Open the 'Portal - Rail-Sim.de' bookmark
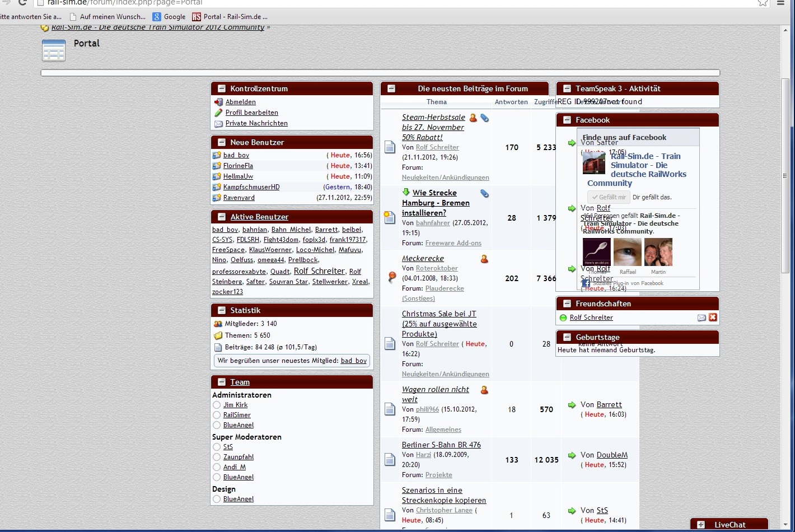The image size is (795, 532). point(230,17)
